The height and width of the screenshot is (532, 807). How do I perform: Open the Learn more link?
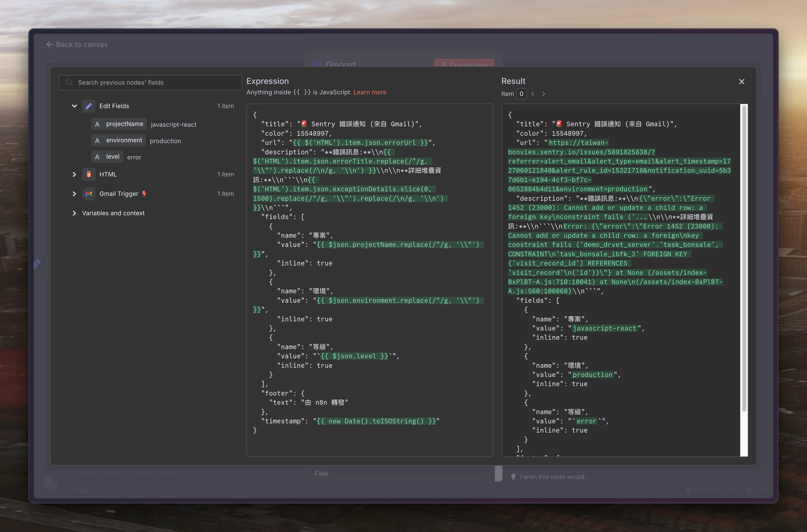370,92
